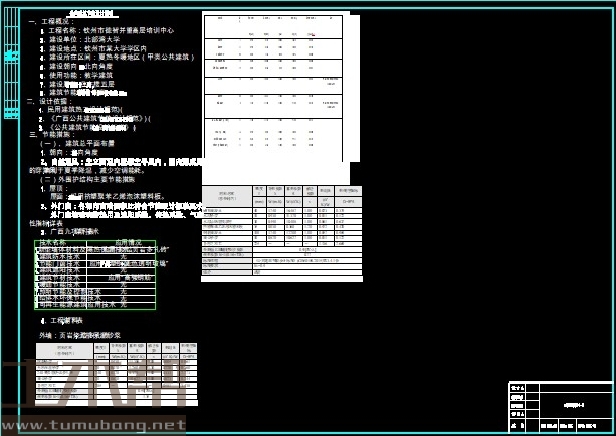Select the 建设单位：北部湾大学 text line

(x=87, y=39)
